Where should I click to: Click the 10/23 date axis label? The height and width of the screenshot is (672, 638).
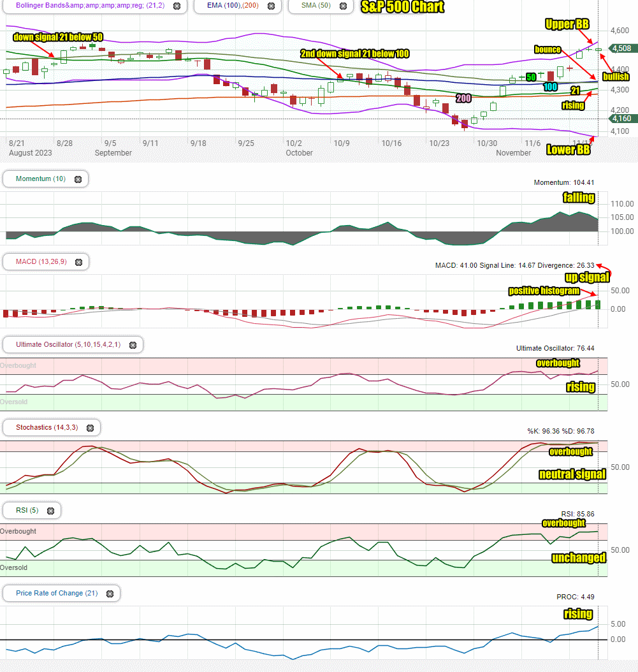click(439, 143)
